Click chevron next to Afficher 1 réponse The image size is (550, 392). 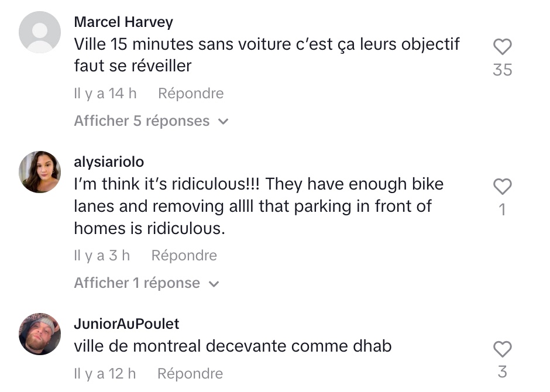(x=214, y=284)
